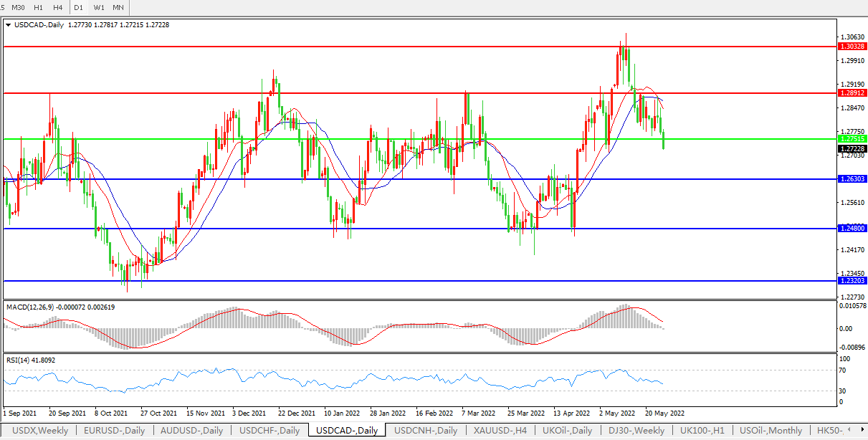Select the D1 daily timeframe button
This screenshot has width=868, height=440.
tap(79, 7)
